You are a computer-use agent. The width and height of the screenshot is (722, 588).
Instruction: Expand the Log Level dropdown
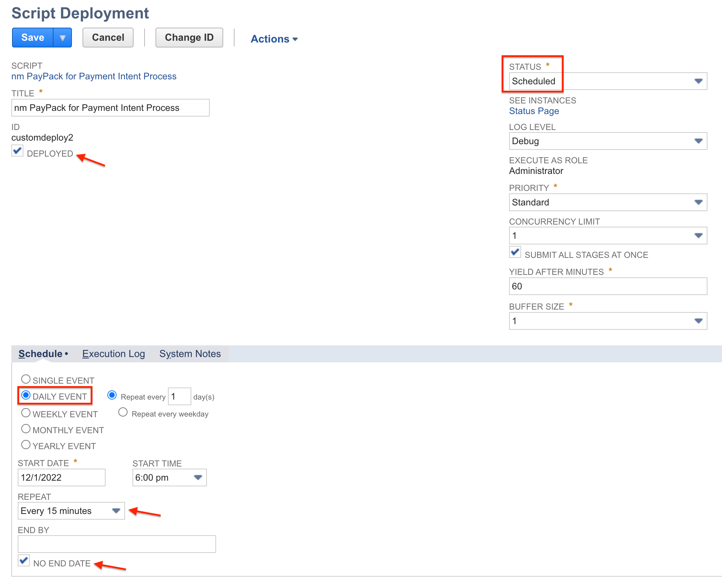click(x=698, y=141)
